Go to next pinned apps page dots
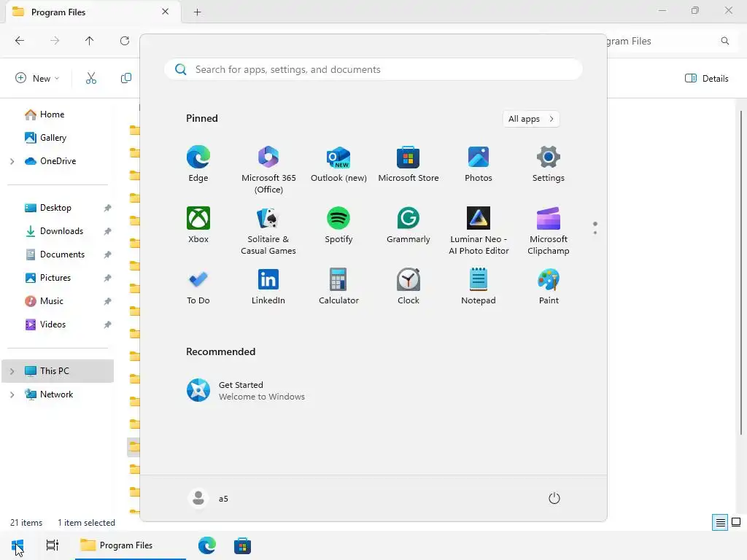 (595, 228)
